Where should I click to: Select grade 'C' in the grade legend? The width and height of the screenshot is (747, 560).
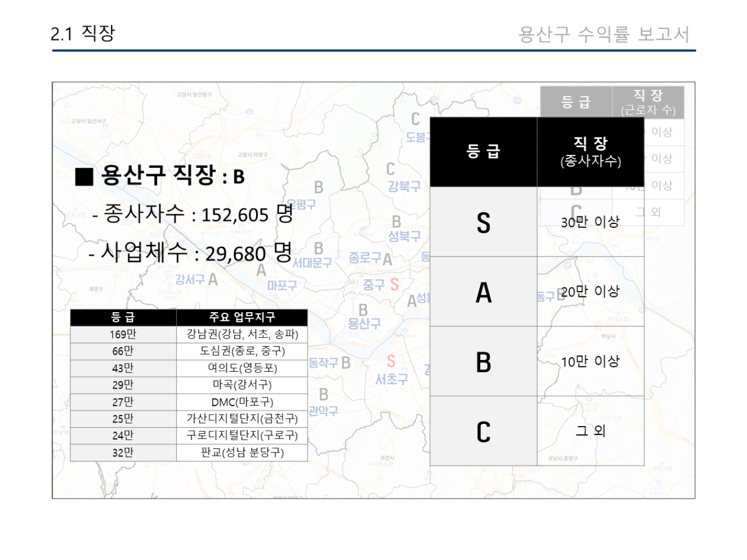484,431
